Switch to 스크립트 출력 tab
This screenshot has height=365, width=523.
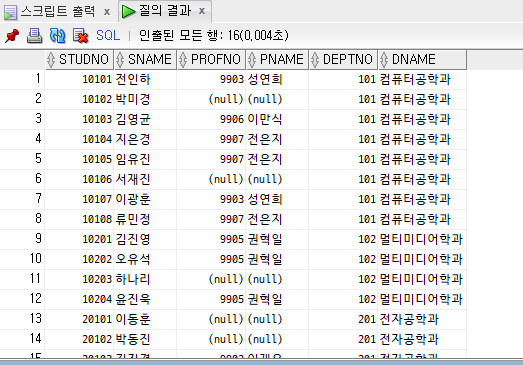tap(58, 12)
